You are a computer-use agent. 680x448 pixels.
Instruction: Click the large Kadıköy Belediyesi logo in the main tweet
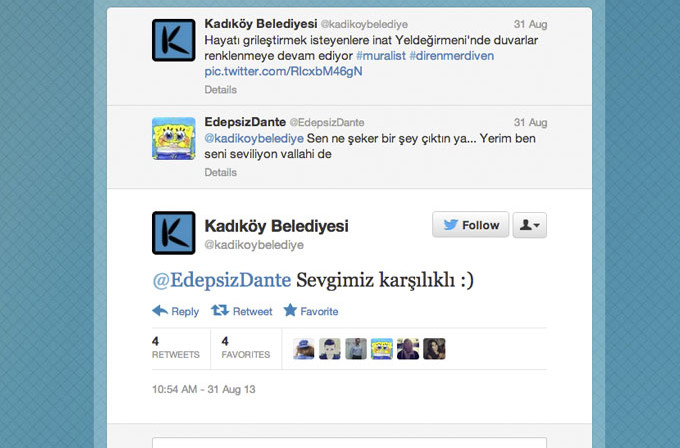pos(173,233)
